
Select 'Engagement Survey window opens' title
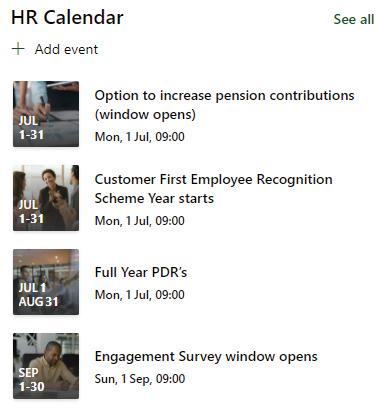click(x=206, y=356)
